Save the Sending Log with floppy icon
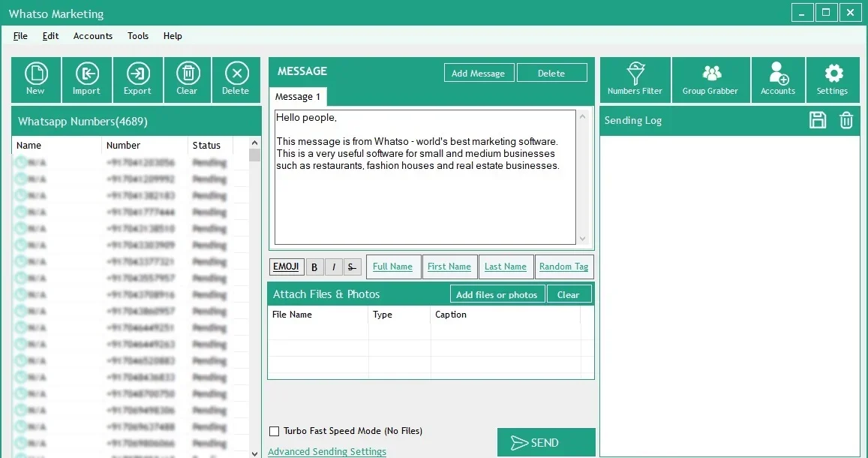868x458 pixels. [818, 120]
